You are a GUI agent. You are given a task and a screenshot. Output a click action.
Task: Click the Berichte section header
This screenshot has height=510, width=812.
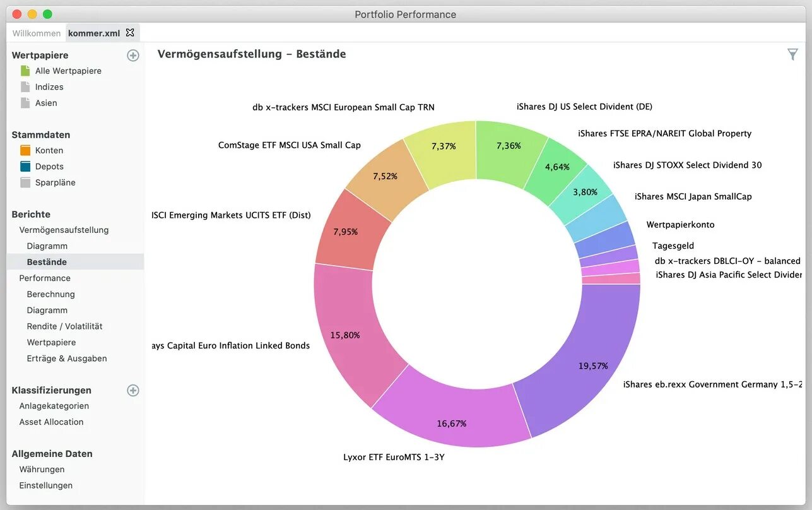click(31, 214)
